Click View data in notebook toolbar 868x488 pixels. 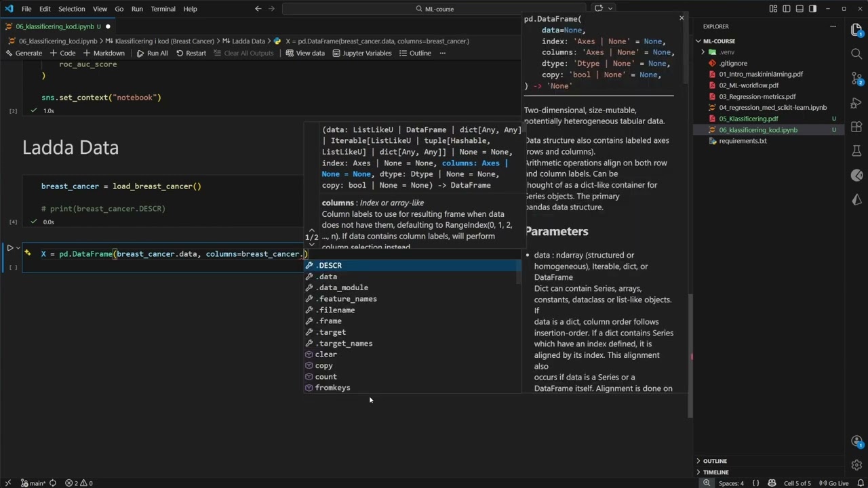[x=305, y=53]
